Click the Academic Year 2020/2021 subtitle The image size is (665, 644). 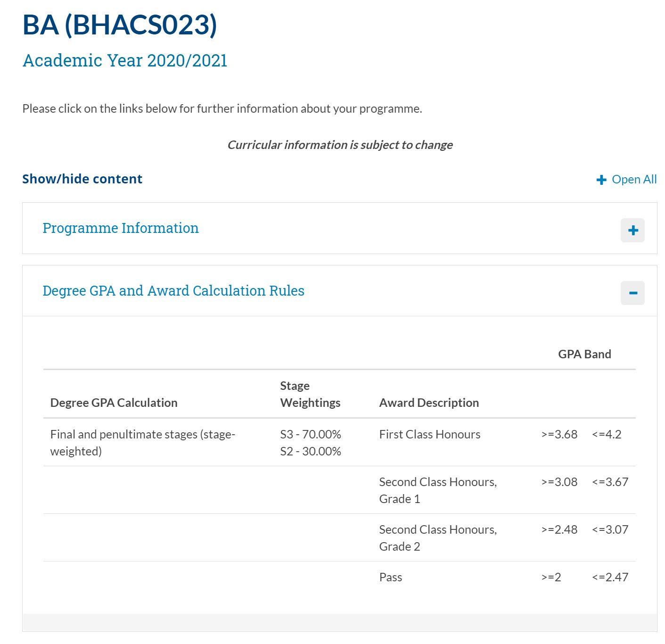tap(124, 60)
